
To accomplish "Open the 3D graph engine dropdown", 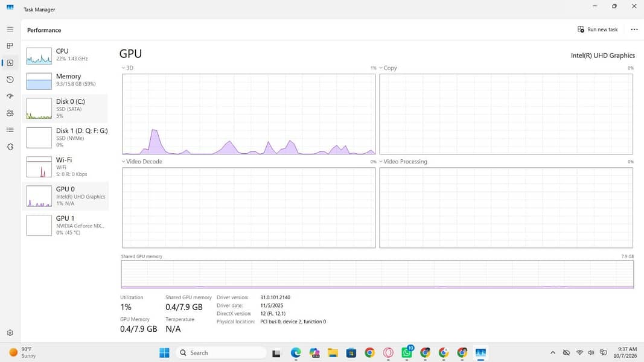I will coord(127,68).
